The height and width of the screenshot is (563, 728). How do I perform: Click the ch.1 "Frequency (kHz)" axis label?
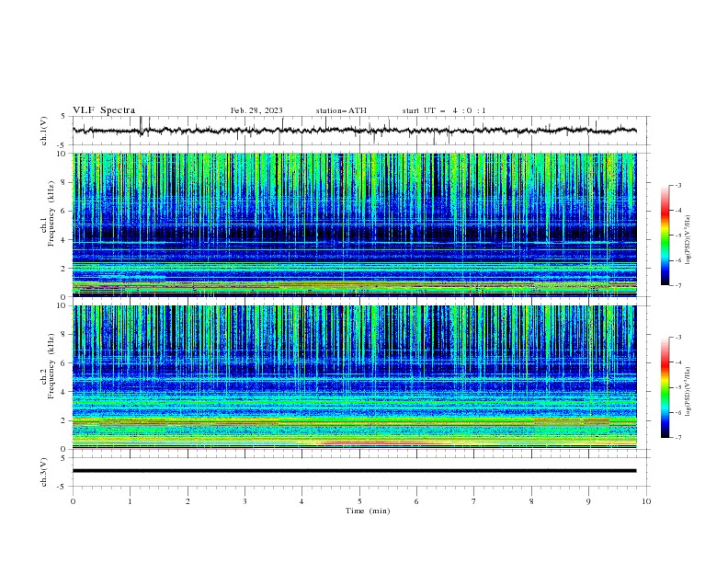[x=51, y=214]
